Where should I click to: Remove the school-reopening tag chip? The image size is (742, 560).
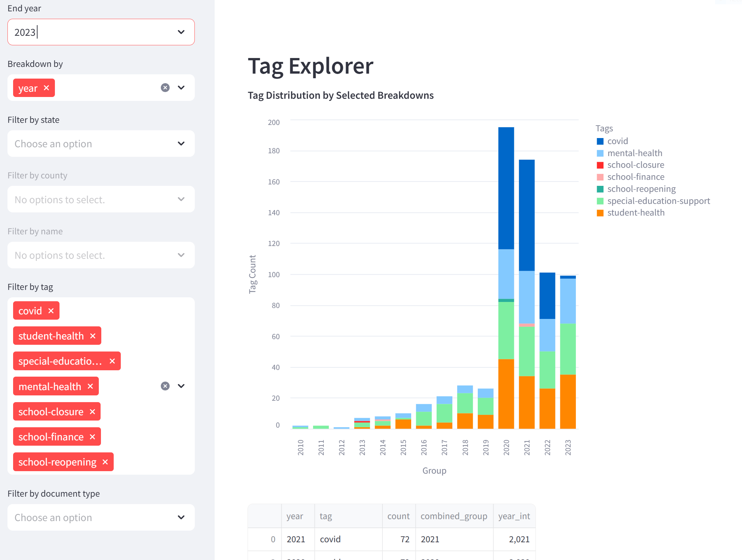coord(105,462)
